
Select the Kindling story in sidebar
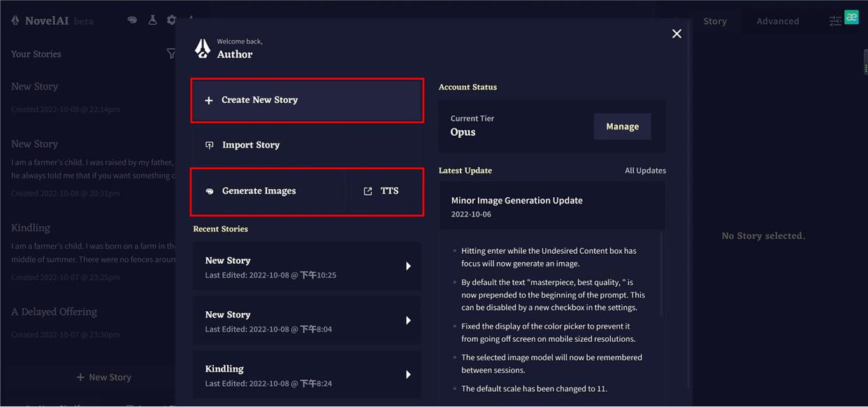point(87,252)
